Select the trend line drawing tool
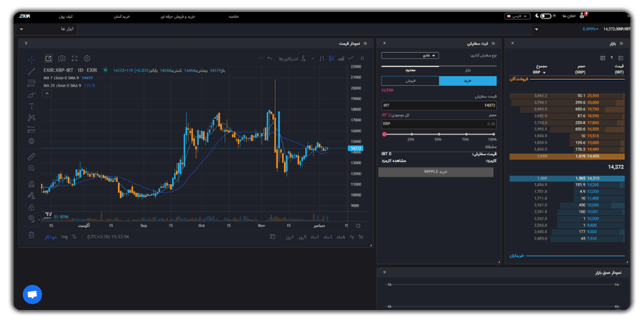 pos(31,72)
